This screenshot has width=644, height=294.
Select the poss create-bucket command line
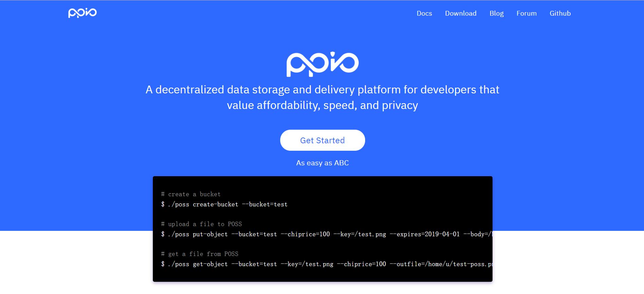(225, 204)
